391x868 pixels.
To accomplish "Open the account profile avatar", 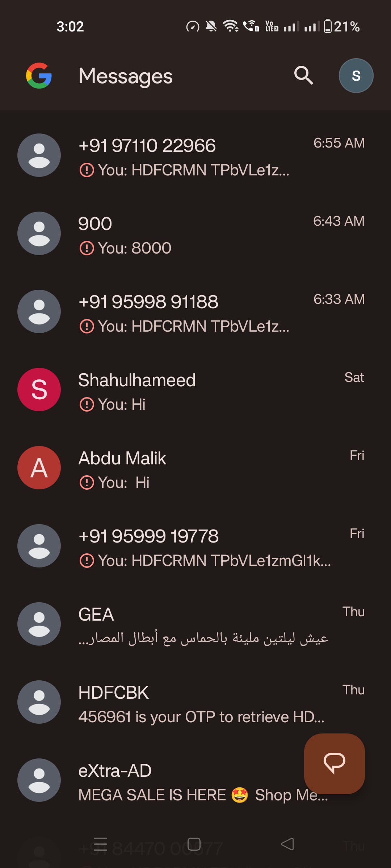I will click(x=356, y=76).
